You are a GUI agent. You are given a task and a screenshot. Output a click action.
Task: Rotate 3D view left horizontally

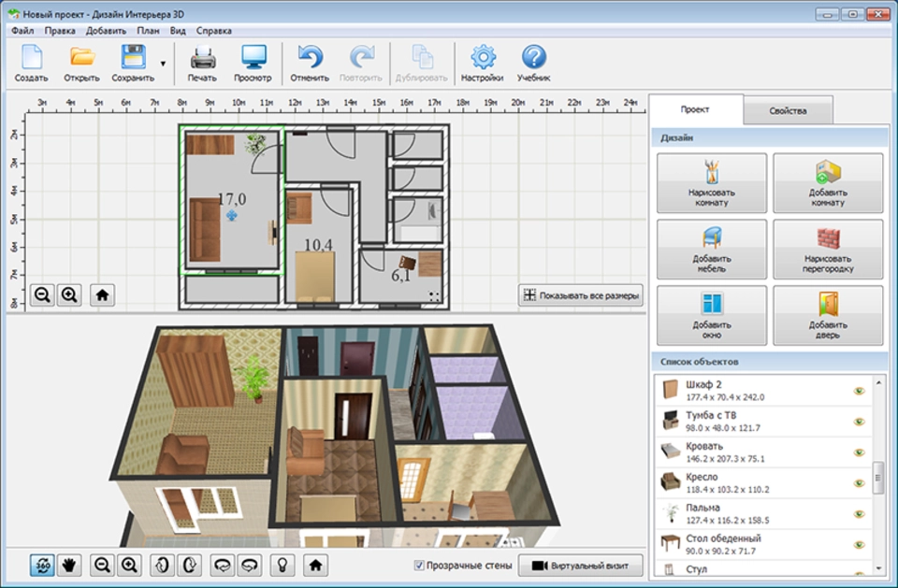223,566
